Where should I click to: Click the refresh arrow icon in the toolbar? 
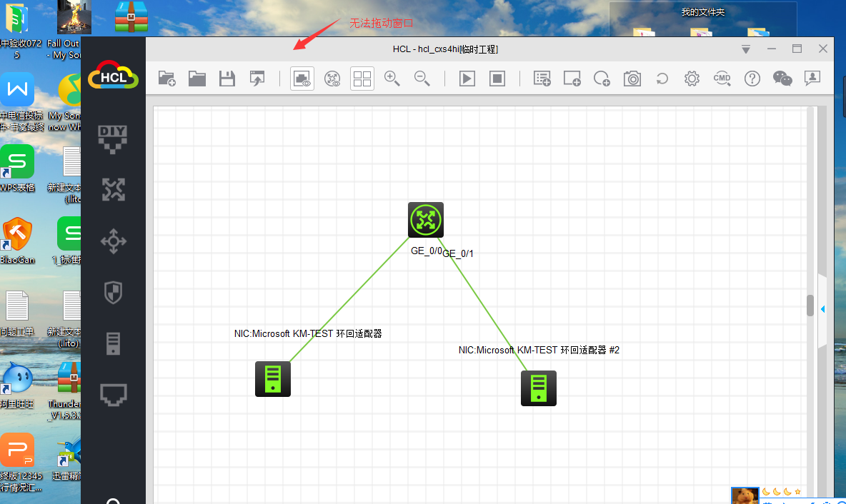[x=662, y=79]
